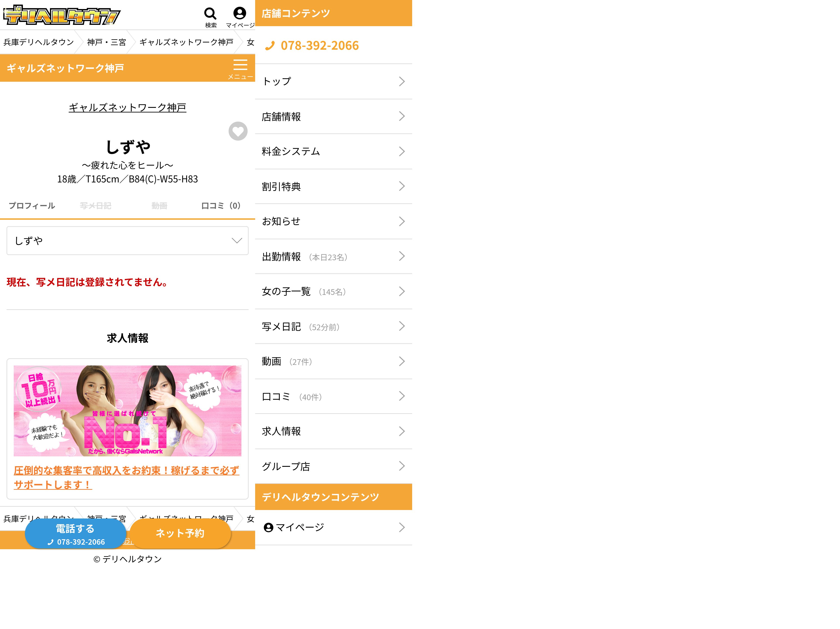This screenshot has height=629, width=840.
Task: Open 出勤情報 (本日23名) menu item
Action: [x=333, y=257]
